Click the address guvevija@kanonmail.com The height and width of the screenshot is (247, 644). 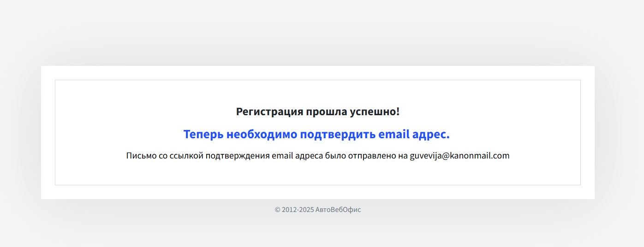[459, 156]
